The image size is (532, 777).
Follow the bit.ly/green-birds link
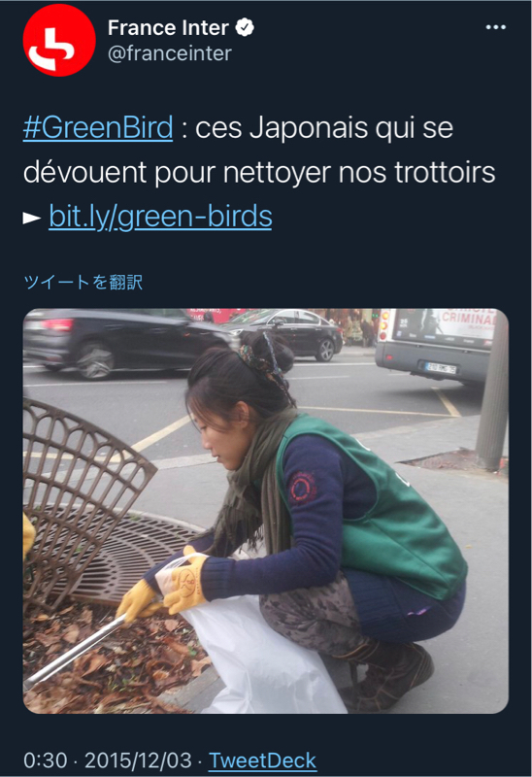coord(160,217)
